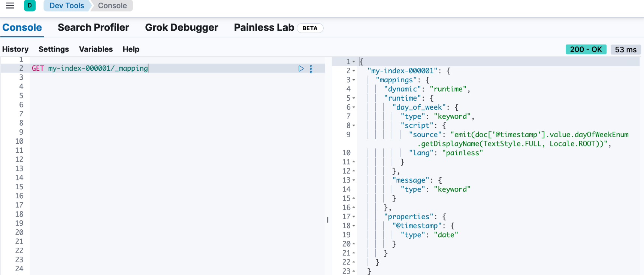The height and width of the screenshot is (275, 644).
Task: Collapse the "runtime" object fold arrow
Action: pos(354,98)
